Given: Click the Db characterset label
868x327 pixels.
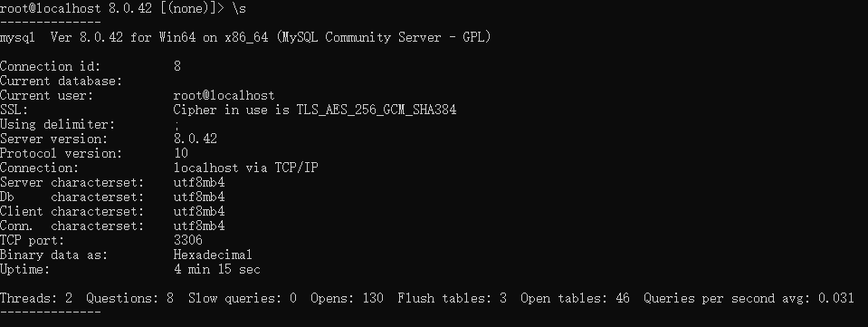Looking at the screenshot, I should coord(72,197).
